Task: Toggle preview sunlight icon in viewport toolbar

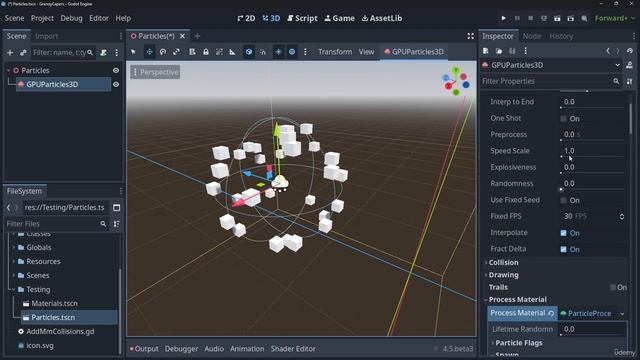Action: [278, 52]
